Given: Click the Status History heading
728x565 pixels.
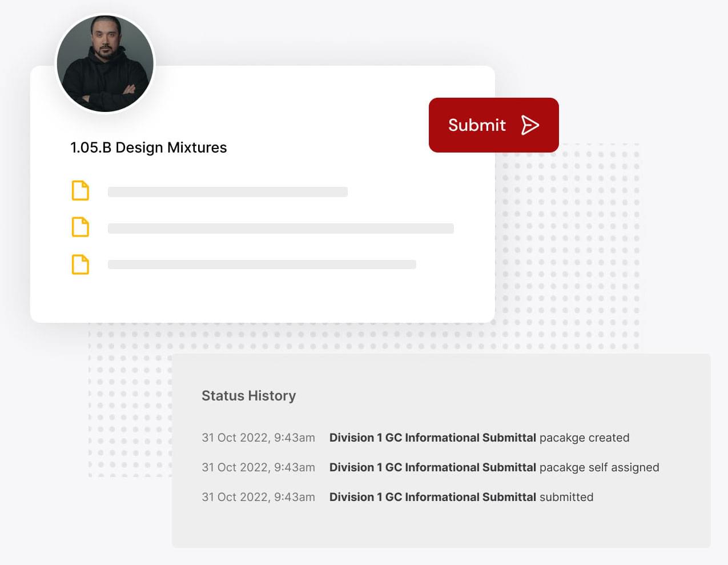Looking at the screenshot, I should tap(249, 396).
